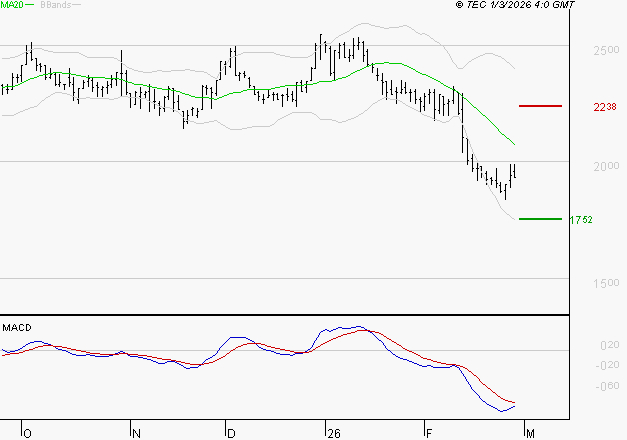Image resolution: width=627 pixels, height=440 pixels.
Task: Select the 2500 price axis label
Action: [606, 50]
